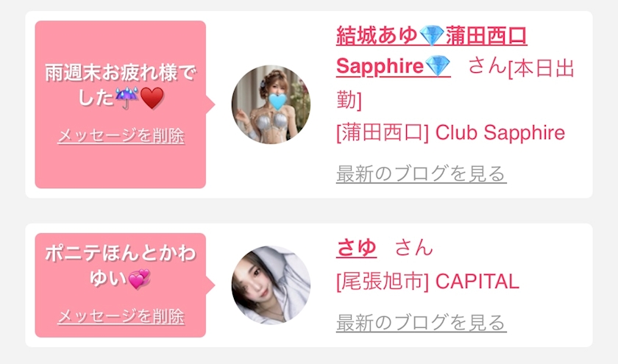View the latest blog of 結城あゆ
The width and height of the screenshot is (618, 364).
click(422, 174)
